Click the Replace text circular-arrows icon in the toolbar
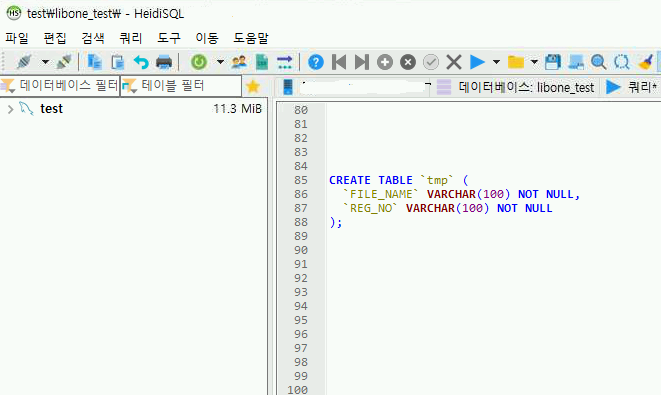This screenshot has width=661, height=395. [x=622, y=62]
